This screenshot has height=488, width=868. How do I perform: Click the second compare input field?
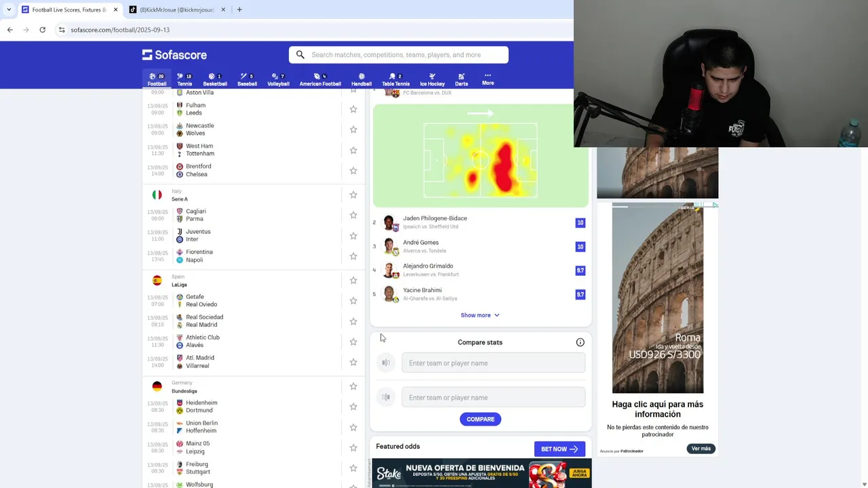click(x=493, y=398)
